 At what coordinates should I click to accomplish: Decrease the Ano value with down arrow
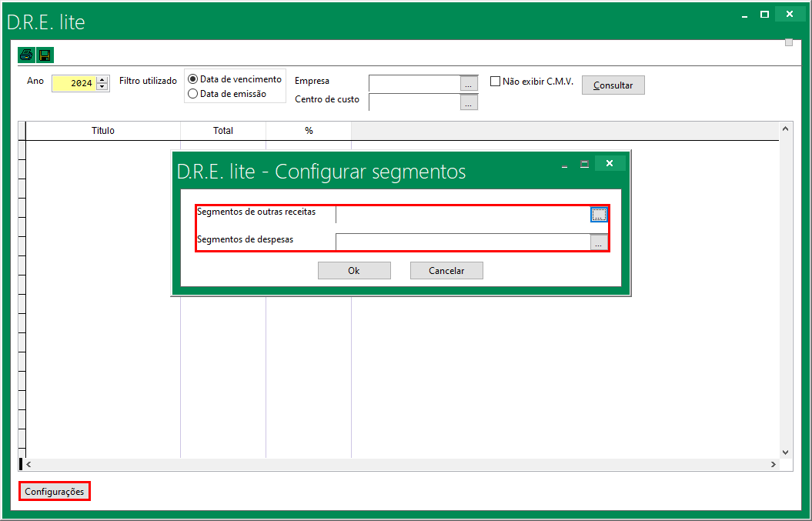pos(102,86)
